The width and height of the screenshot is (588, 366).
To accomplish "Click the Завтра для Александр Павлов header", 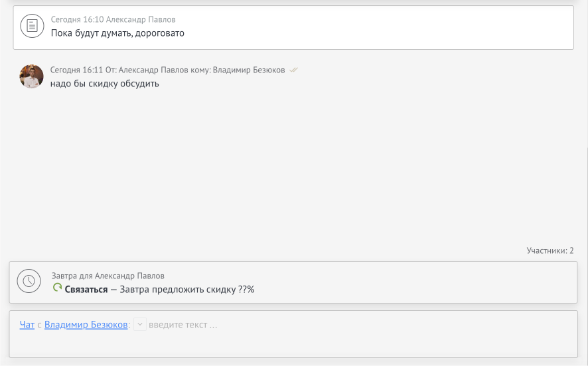I will [108, 276].
